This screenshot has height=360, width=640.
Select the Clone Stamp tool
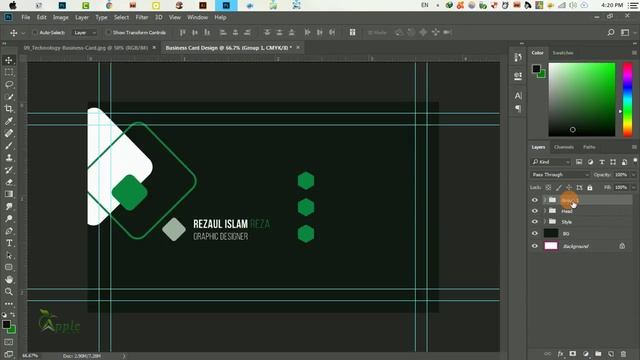point(9,158)
